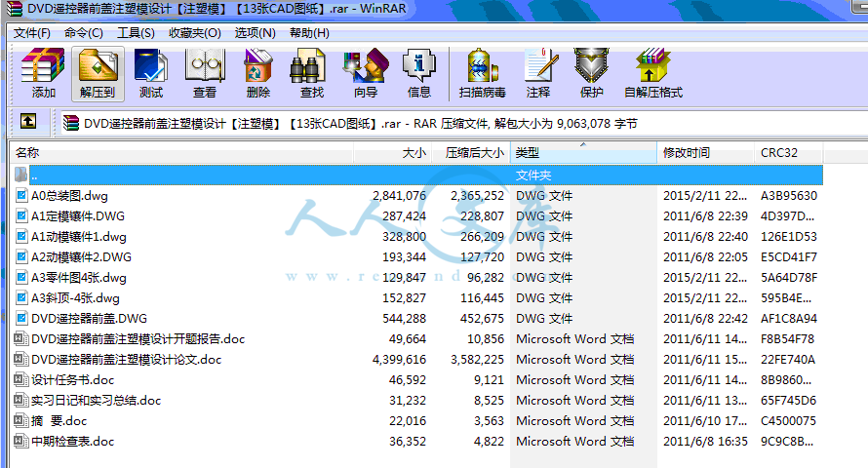Screen dimensions: 868x468
Task: Open the Help (帮助) menu
Action: point(309,33)
